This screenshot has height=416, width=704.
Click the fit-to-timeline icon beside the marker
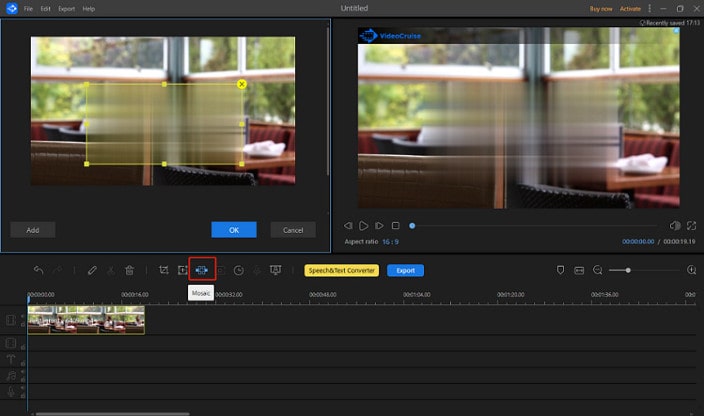(x=579, y=270)
